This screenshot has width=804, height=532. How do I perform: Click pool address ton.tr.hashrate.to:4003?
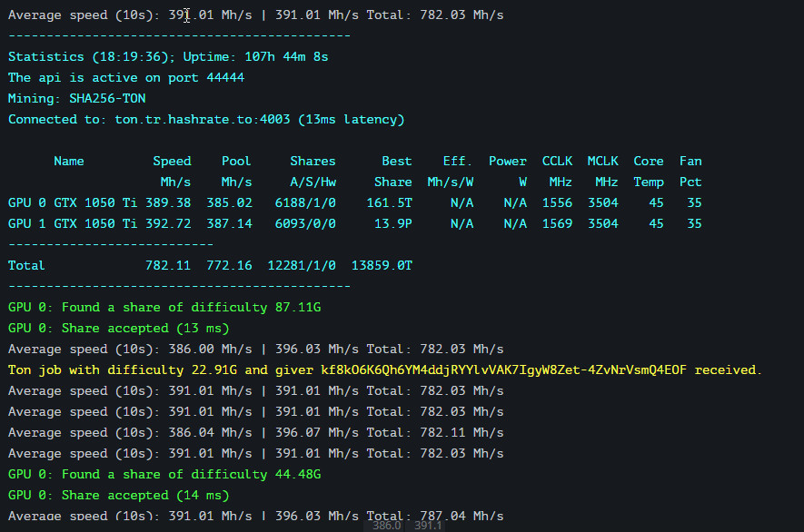[x=202, y=120]
